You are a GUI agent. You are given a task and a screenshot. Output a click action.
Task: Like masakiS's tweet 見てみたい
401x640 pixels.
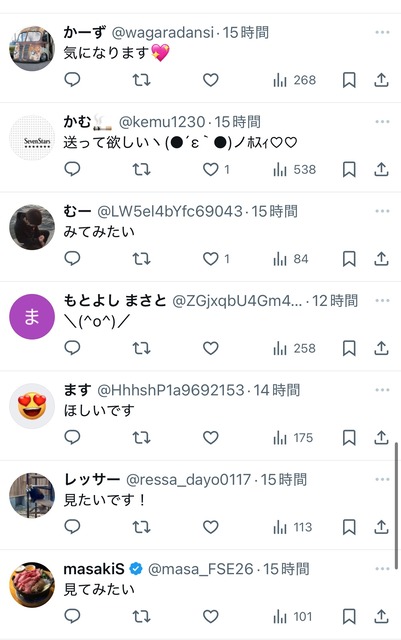[211, 616]
